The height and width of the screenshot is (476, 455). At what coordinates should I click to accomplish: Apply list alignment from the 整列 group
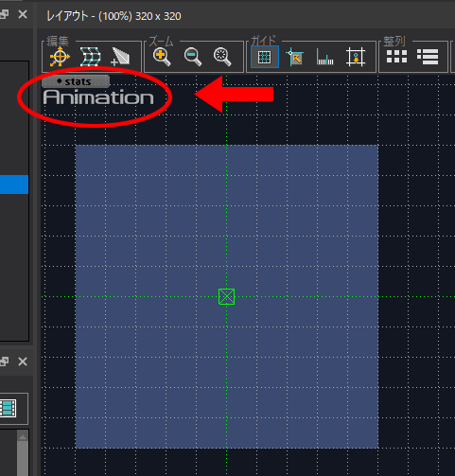pyautogui.click(x=428, y=57)
